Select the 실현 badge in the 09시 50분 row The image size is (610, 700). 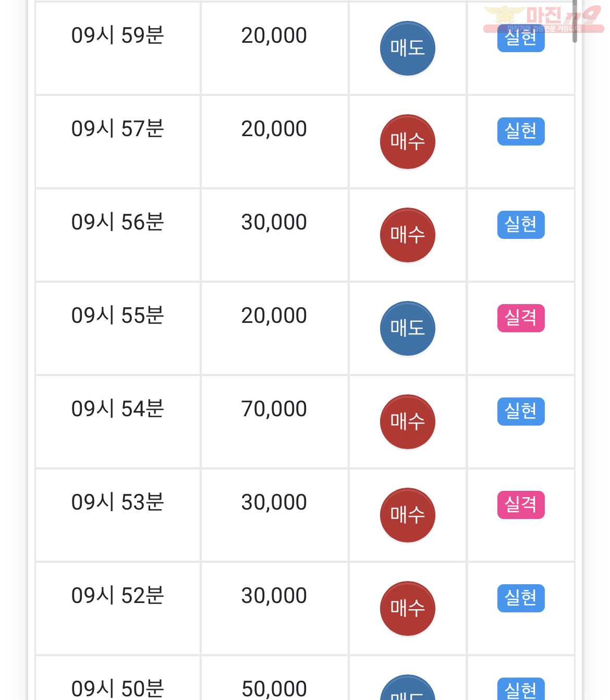point(521,689)
